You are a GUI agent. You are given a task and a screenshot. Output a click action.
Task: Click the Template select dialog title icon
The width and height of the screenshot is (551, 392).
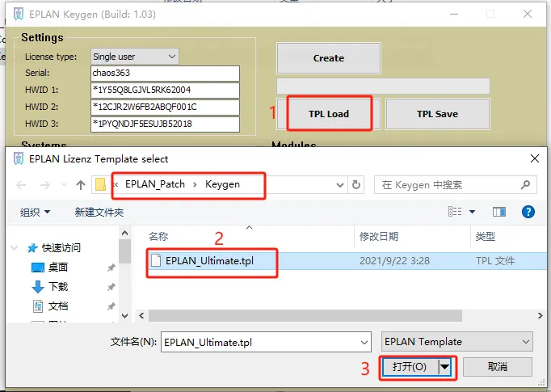[x=19, y=158]
